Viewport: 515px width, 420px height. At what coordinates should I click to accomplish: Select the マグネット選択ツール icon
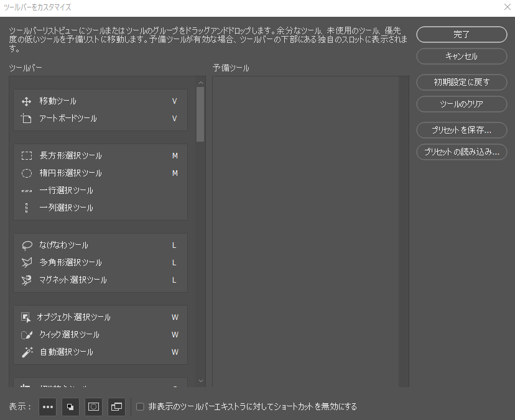(27, 280)
